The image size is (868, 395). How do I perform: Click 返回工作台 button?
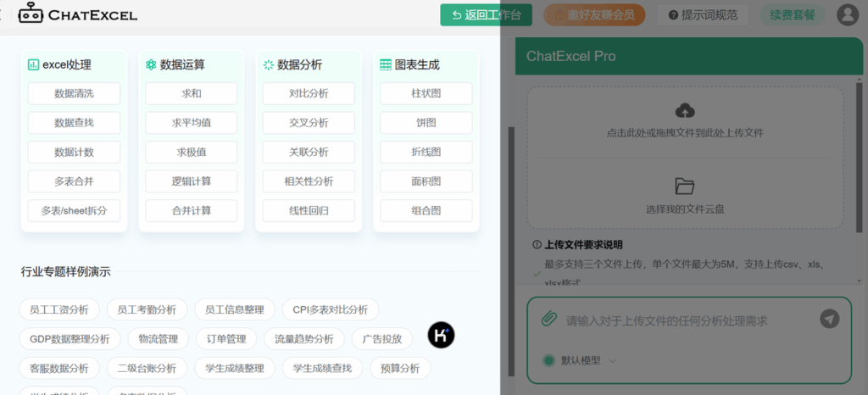(486, 15)
